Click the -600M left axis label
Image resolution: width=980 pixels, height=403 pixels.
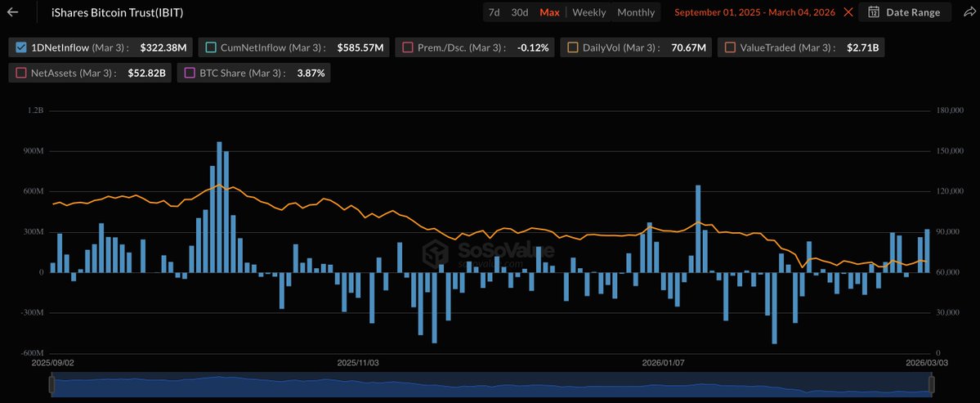point(31,353)
